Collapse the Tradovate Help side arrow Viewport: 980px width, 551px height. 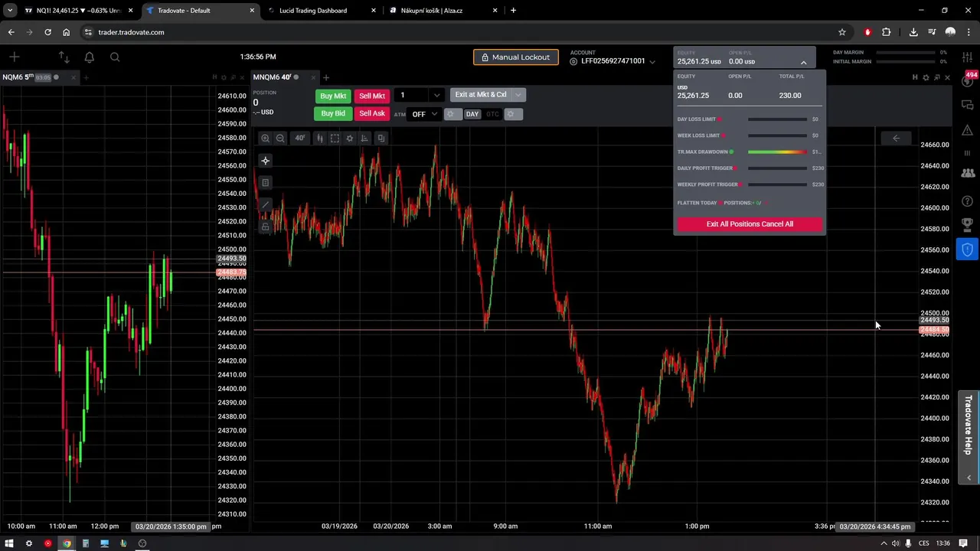click(x=969, y=478)
